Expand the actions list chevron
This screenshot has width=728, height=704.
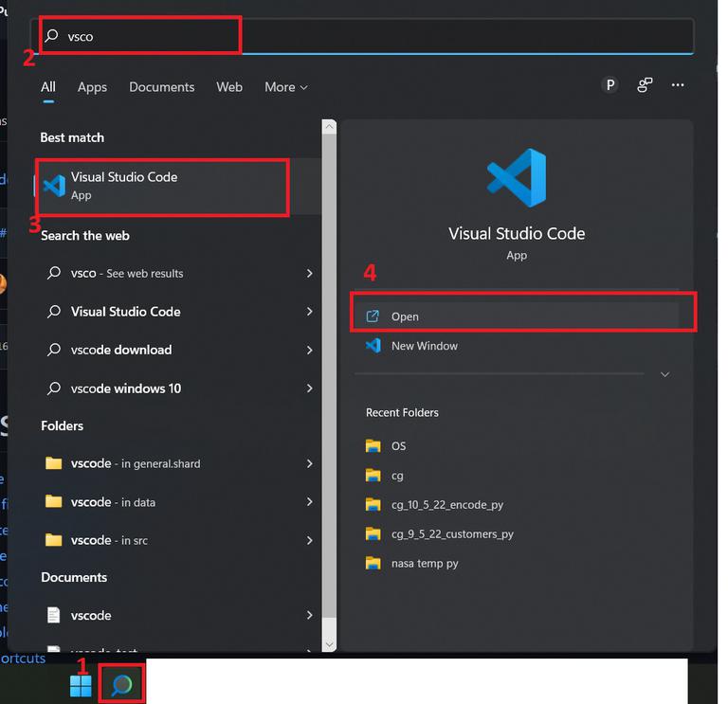(664, 374)
